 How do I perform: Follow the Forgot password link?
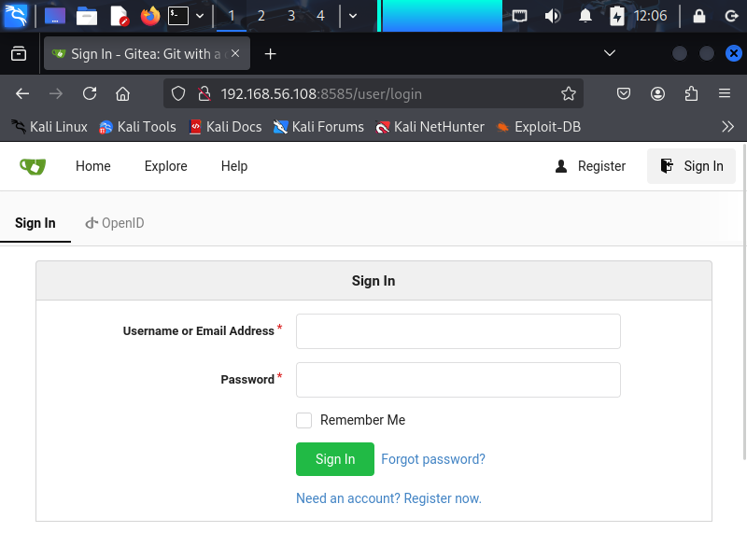433,459
